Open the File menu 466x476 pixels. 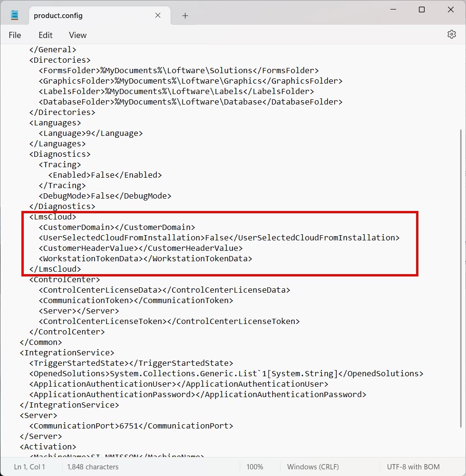tap(15, 35)
